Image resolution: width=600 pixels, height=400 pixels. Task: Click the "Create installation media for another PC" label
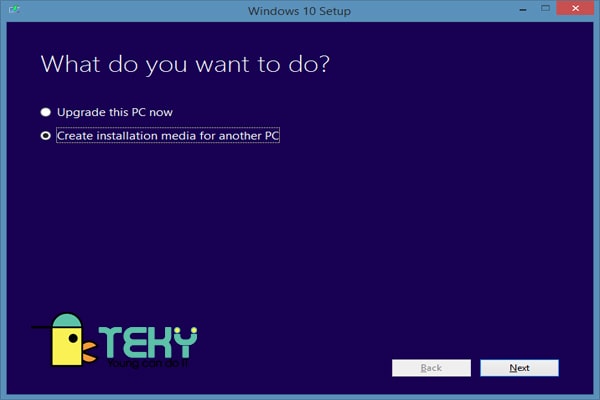click(x=168, y=136)
